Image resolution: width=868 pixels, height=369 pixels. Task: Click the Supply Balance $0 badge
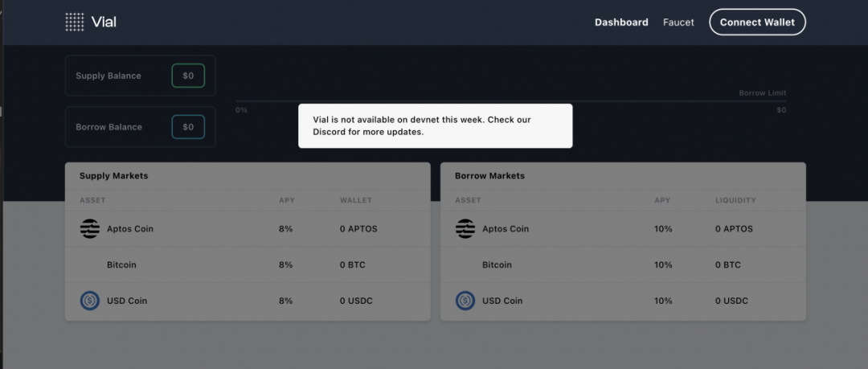pos(188,76)
